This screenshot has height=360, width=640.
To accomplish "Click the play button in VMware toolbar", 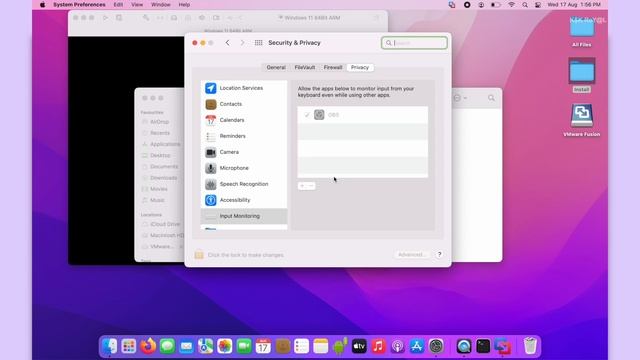I will [x=105, y=18].
